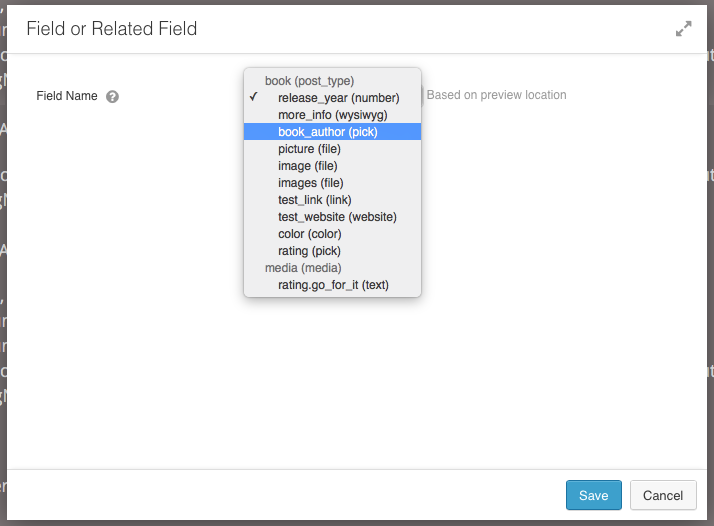Pick the book_author (pick) option
Image resolution: width=714 pixels, height=526 pixels.
(x=332, y=132)
